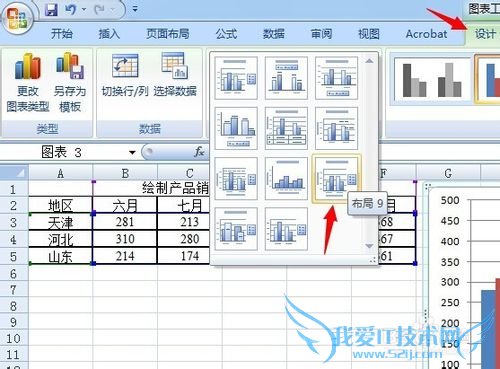Select column A header
The height and width of the screenshot is (369, 500).
(60, 173)
